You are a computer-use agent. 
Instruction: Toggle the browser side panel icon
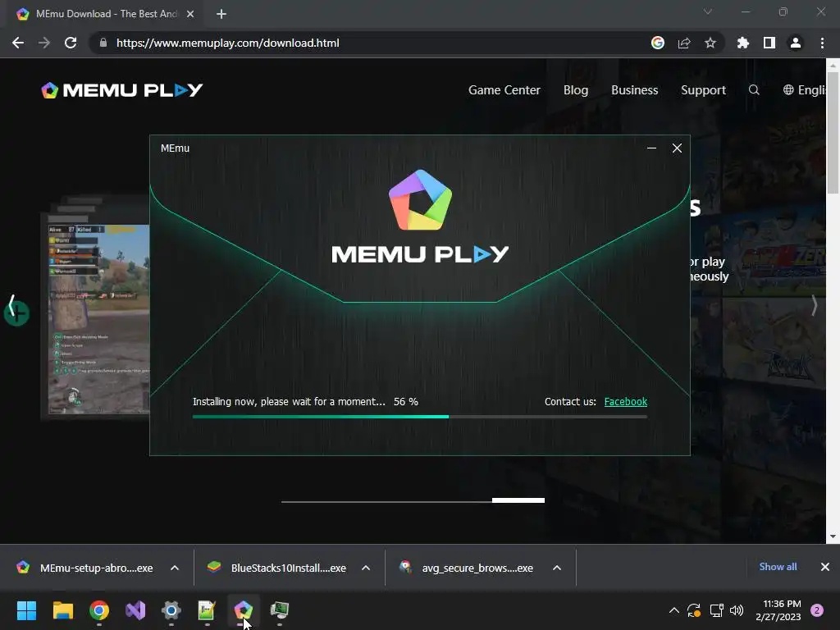tap(769, 43)
